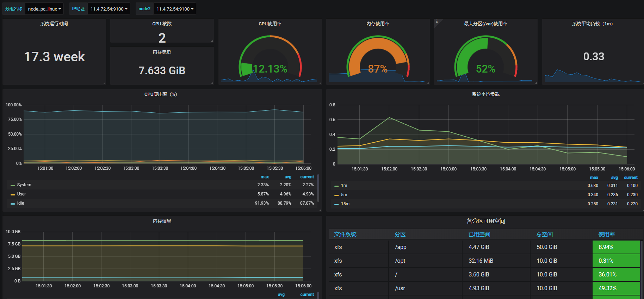Open the 系统平均负载（1m）panel title
Viewport: 644px width, 299px height.
(593, 24)
